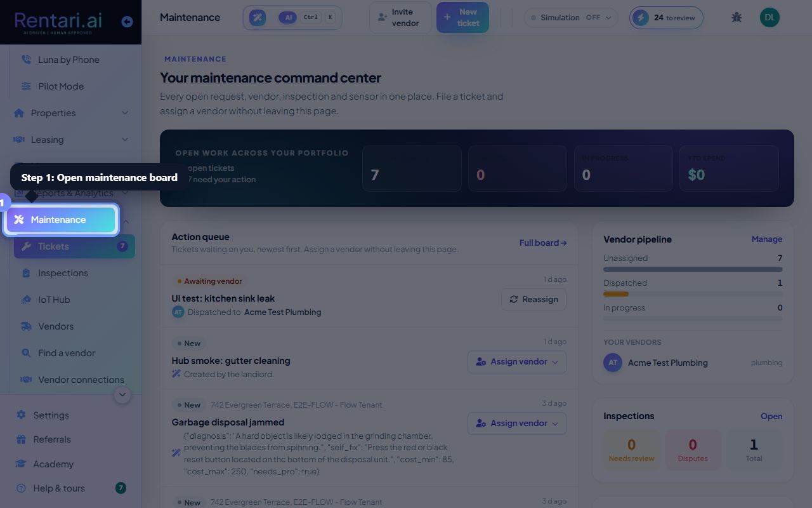This screenshot has width=812, height=508.
Task: Click the Pilot Mode sliders icon
Action: [26, 86]
